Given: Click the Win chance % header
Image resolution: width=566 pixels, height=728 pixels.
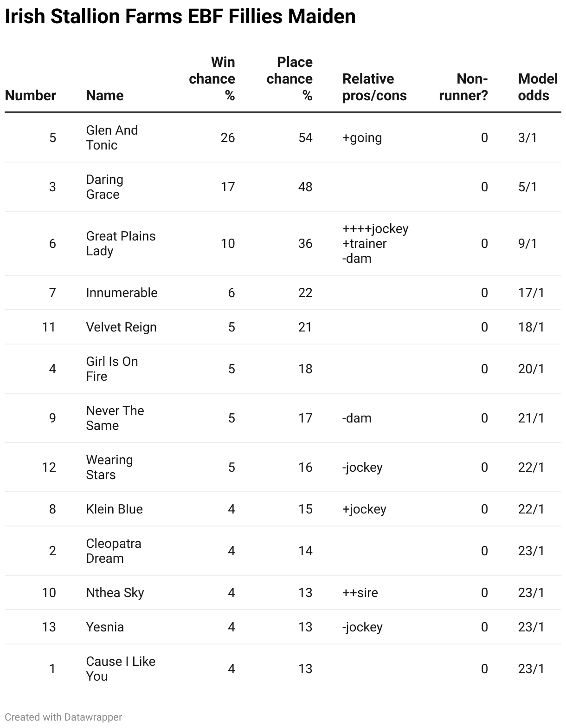Looking at the screenshot, I should tap(212, 78).
